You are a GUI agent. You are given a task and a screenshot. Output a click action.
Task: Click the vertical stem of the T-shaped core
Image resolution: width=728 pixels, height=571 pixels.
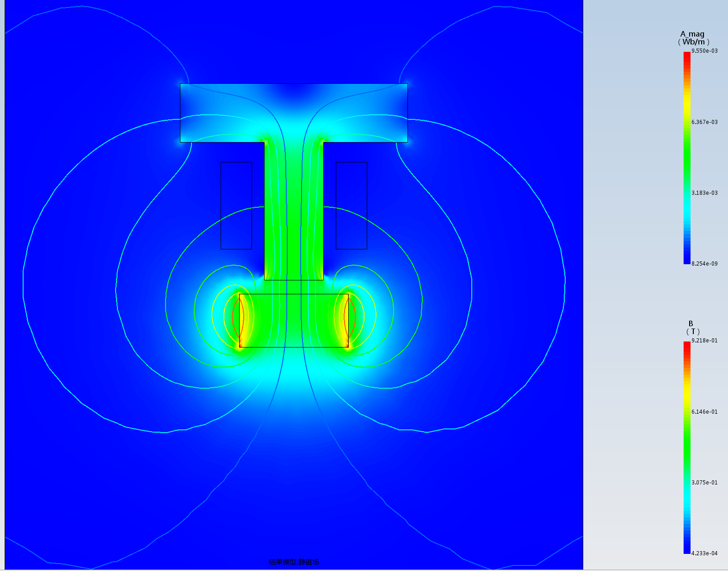294,211
